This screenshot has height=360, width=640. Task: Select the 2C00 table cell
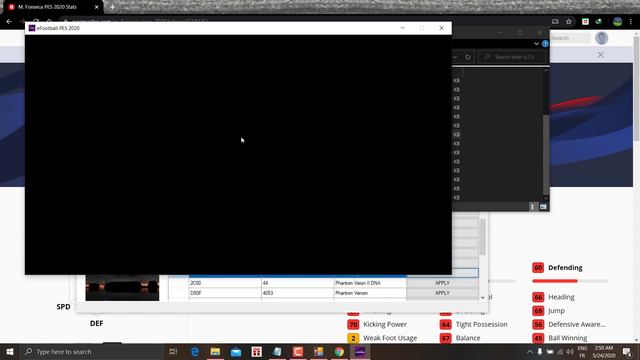[x=225, y=283]
